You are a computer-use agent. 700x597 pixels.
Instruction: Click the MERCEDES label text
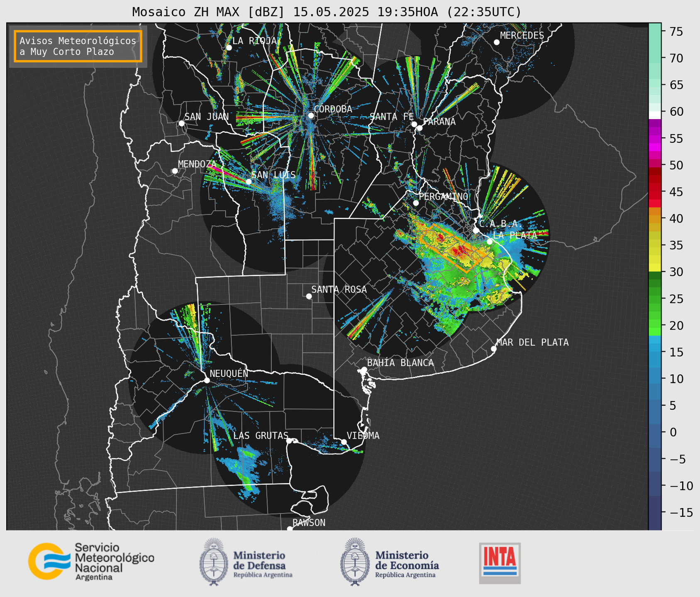522,36
